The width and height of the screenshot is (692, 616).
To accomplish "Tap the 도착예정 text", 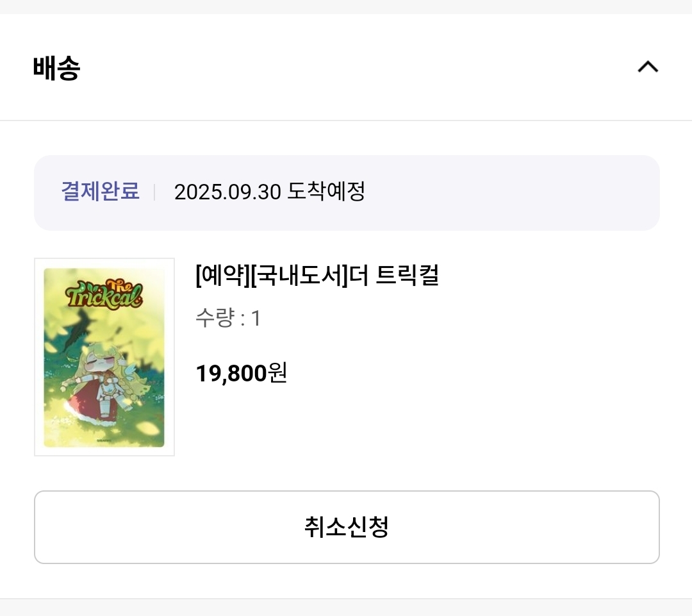I will (x=326, y=191).
